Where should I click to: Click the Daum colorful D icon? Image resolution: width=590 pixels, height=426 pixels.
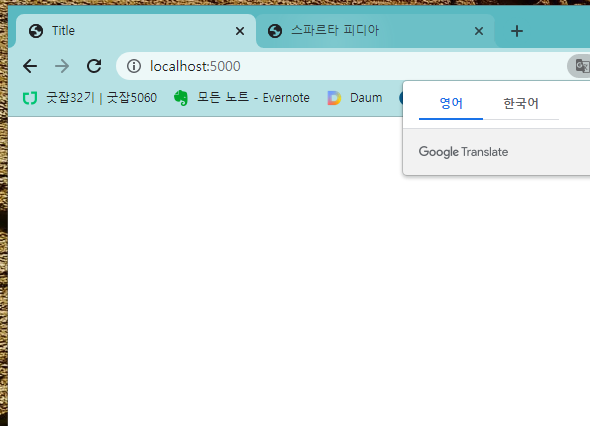334,98
